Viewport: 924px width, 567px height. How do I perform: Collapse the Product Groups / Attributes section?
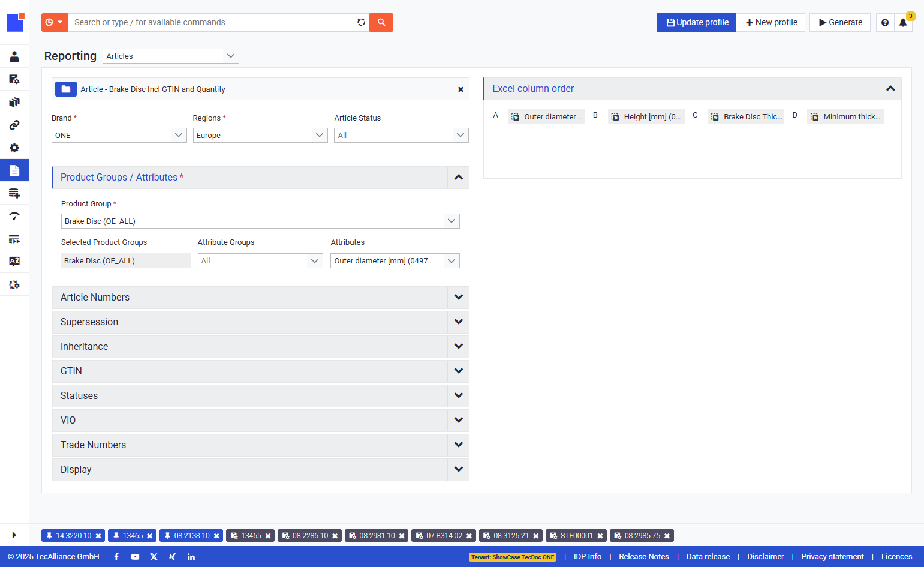[x=458, y=178]
